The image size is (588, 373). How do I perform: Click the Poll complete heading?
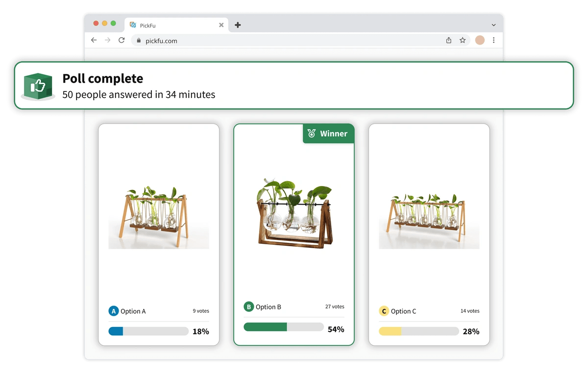103,78
